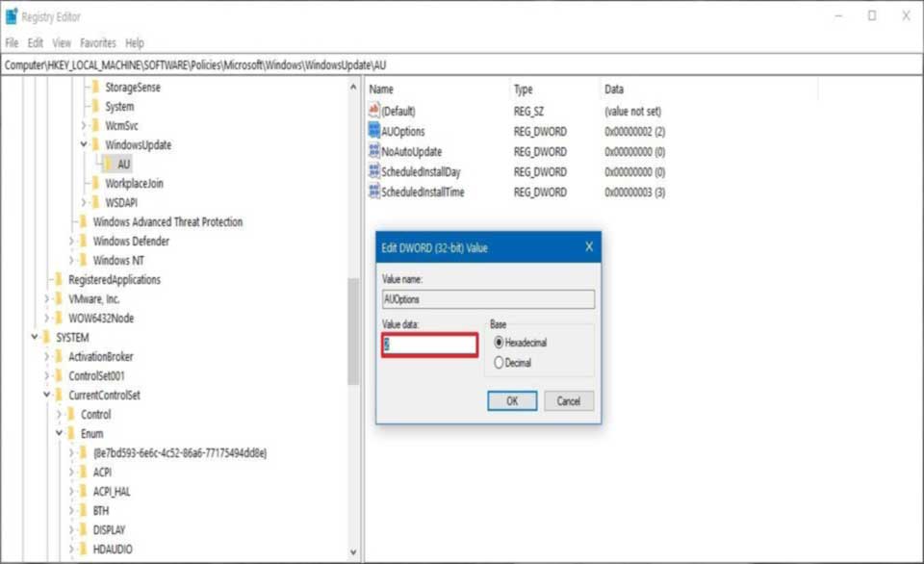Open the View menu
This screenshot has width=924, height=564.
coord(62,42)
